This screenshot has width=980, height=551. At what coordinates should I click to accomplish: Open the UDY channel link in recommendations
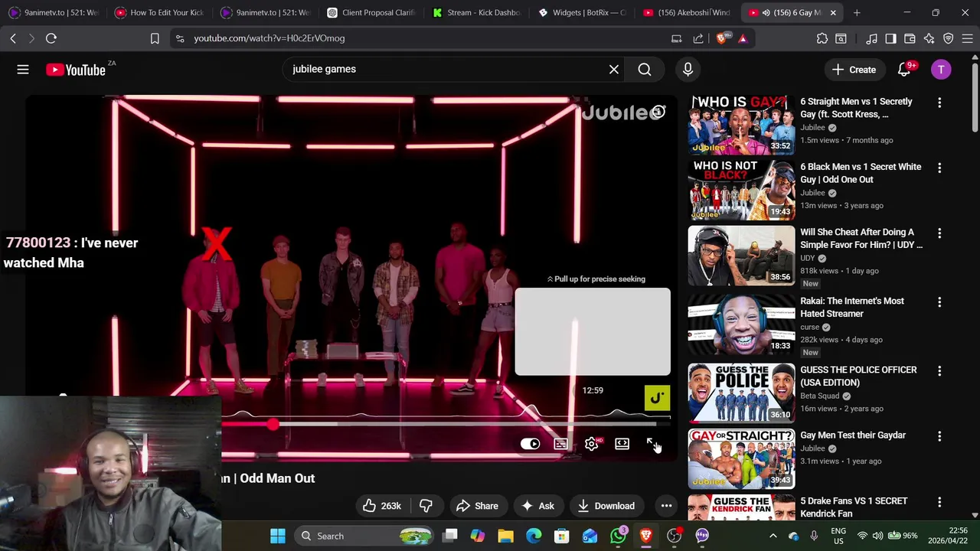tap(808, 258)
